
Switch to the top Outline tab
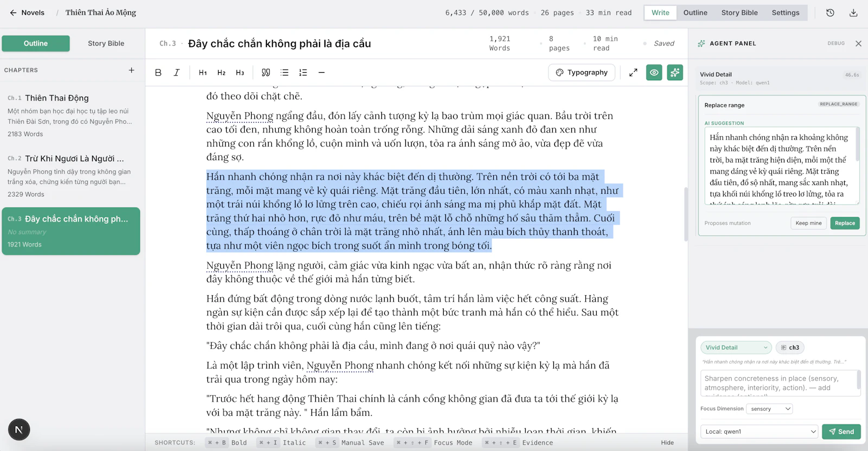point(695,12)
